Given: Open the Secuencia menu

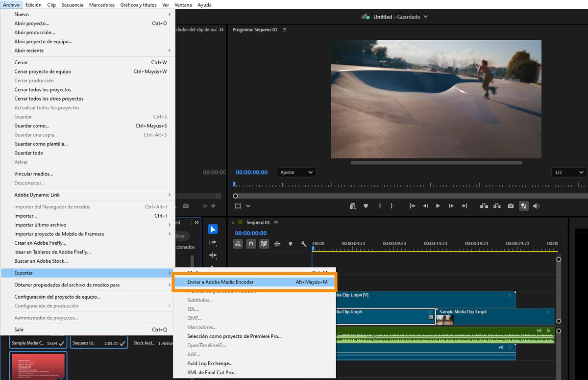Looking at the screenshot, I should point(73,5).
